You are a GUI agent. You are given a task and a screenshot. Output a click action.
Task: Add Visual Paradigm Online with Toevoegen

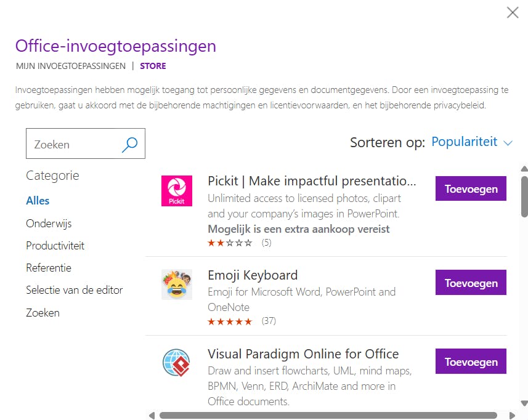click(471, 362)
